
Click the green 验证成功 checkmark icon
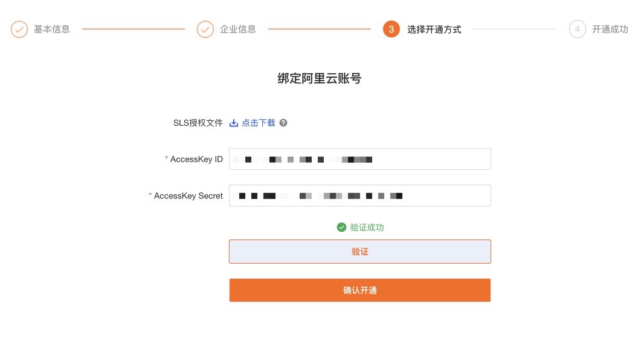342,227
